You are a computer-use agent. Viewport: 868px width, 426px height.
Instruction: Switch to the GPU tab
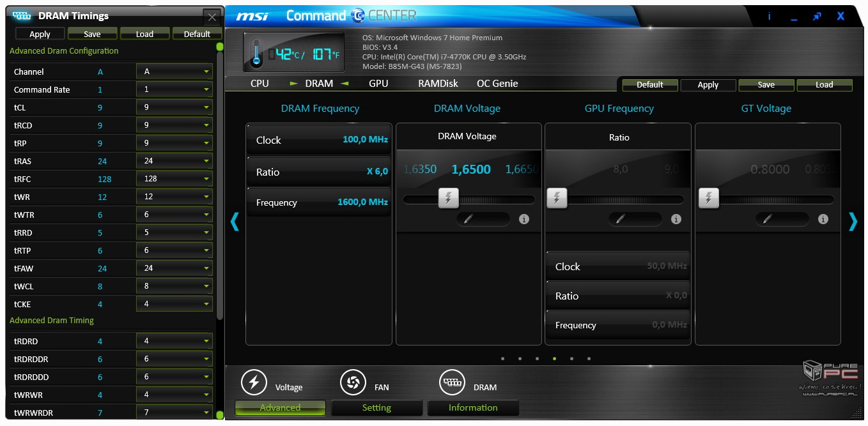[x=378, y=84]
